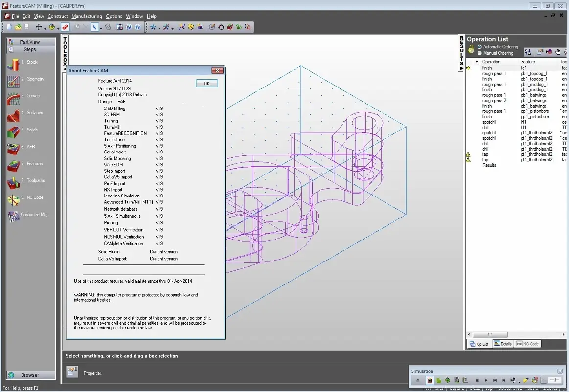The width and height of the screenshot is (569, 392).
Task: Click the yellow eraser icon in Simulation toolbar
Action: pyautogui.click(x=526, y=380)
